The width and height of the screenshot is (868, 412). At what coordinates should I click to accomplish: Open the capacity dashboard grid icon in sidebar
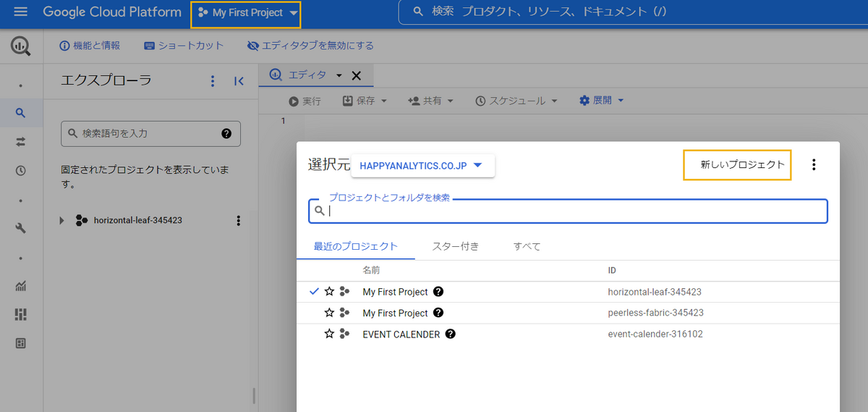(x=21, y=314)
